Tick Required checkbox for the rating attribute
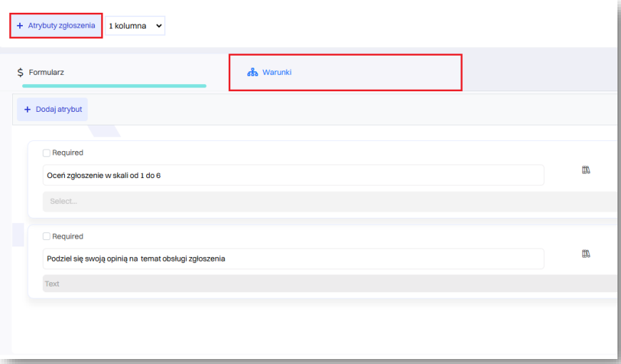 point(46,152)
